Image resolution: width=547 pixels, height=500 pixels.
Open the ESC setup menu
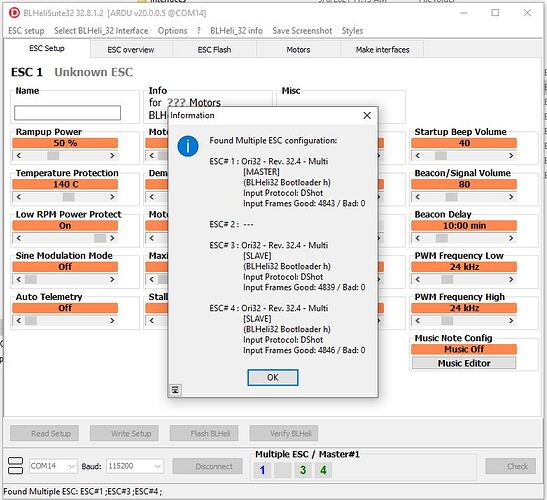tap(26, 31)
